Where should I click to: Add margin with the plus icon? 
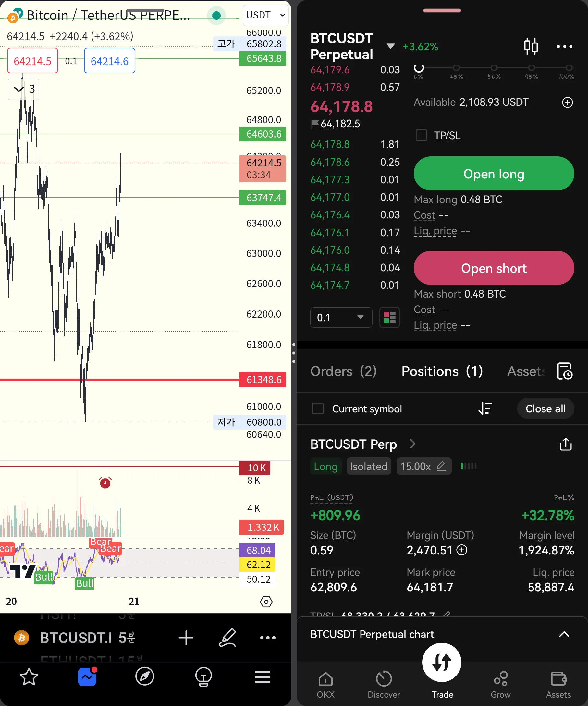click(x=462, y=550)
